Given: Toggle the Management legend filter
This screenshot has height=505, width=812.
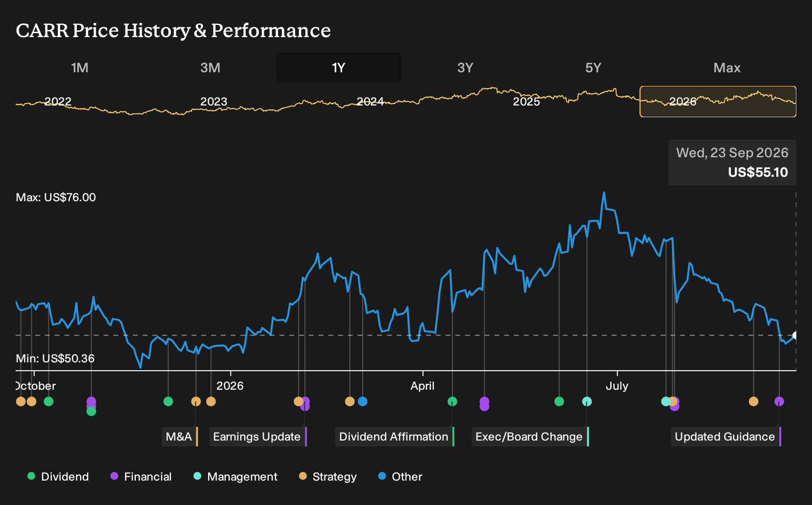Looking at the screenshot, I should [x=235, y=477].
